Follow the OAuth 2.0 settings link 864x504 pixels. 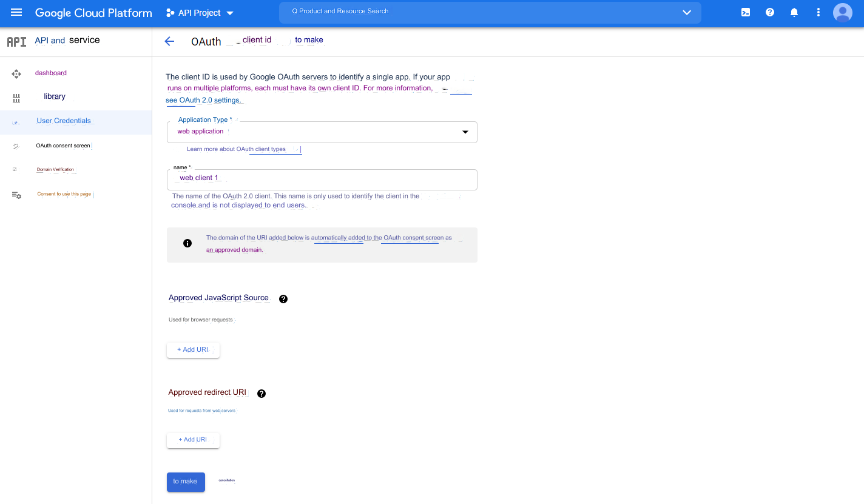pyautogui.click(x=203, y=100)
